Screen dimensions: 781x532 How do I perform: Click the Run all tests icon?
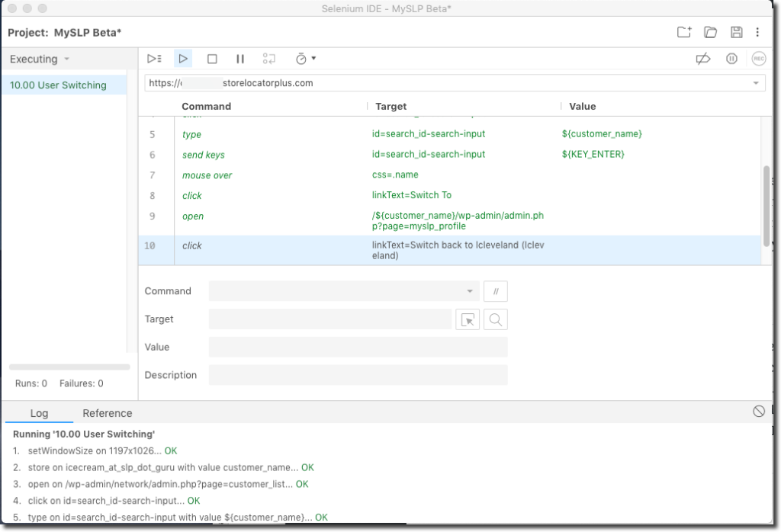154,59
